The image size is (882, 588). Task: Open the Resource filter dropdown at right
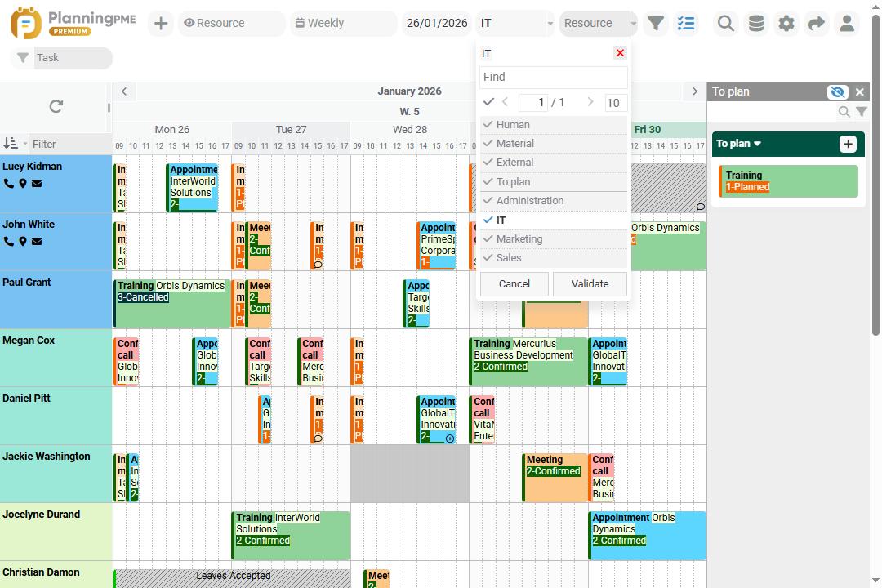(598, 23)
